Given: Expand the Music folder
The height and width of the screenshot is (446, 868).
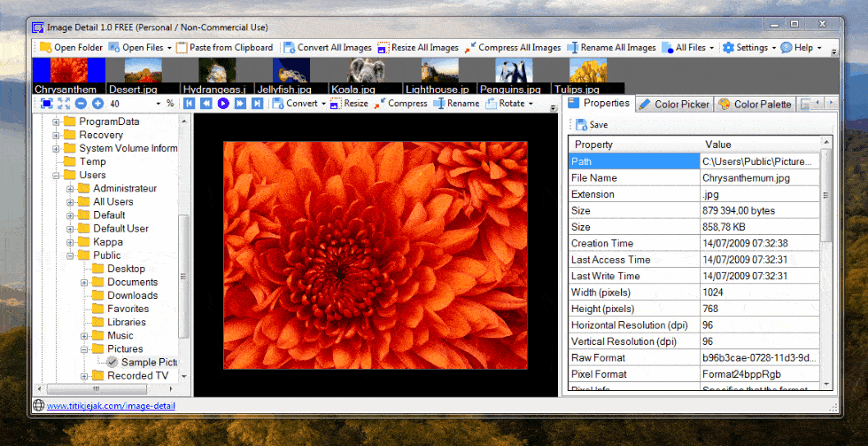Looking at the screenshot, I should [x=84, y=336].
